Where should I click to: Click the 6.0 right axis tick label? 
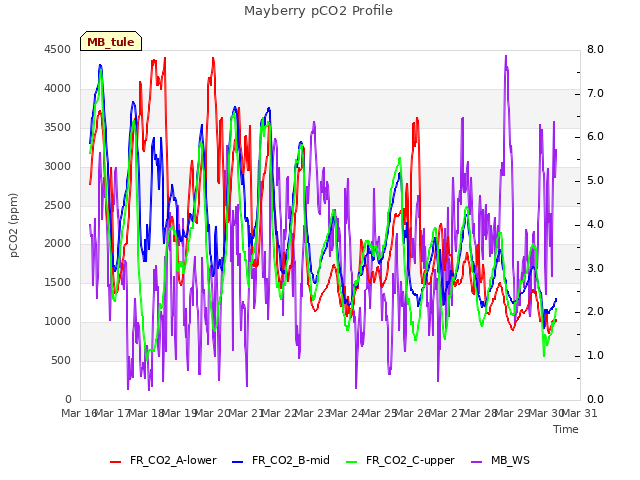click(x=595, y=137)
